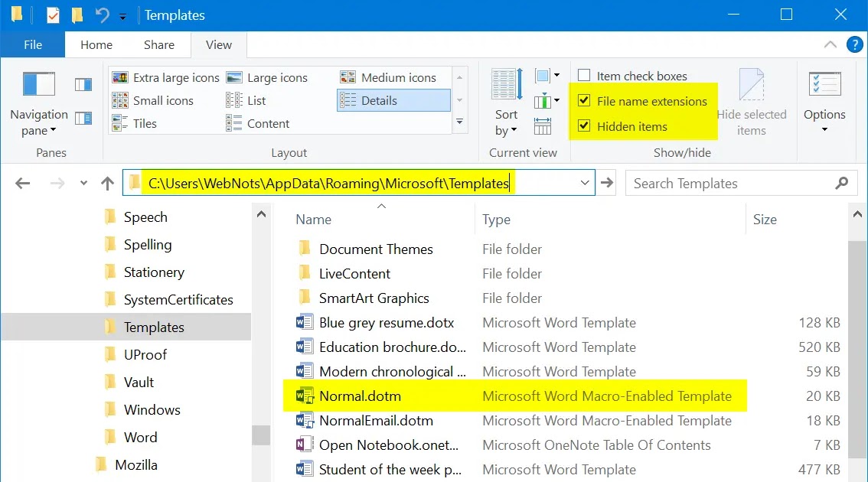
Task: Open the Sort by dropdown
Action: tap(507, 103)
